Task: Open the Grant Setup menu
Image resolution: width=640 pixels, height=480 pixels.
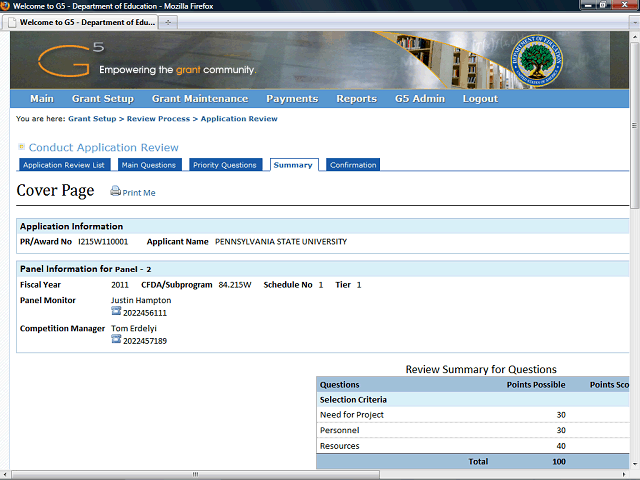Action: [x=102, y=99]
